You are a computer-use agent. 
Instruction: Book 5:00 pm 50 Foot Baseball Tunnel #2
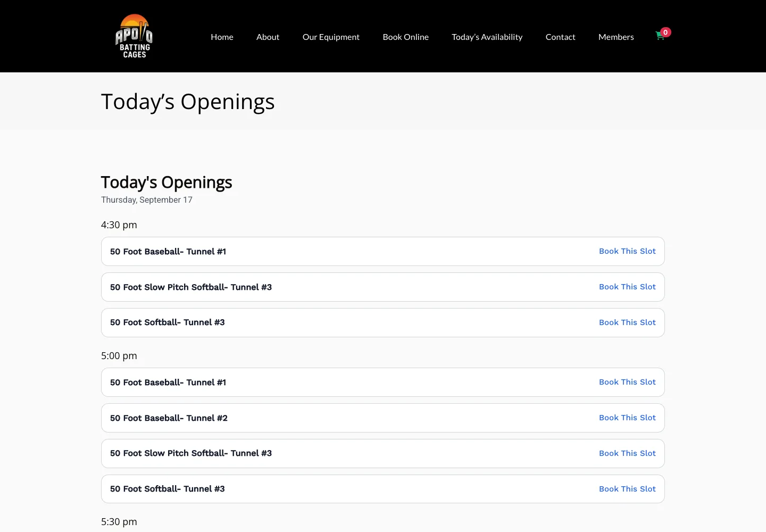click(627, 418)
